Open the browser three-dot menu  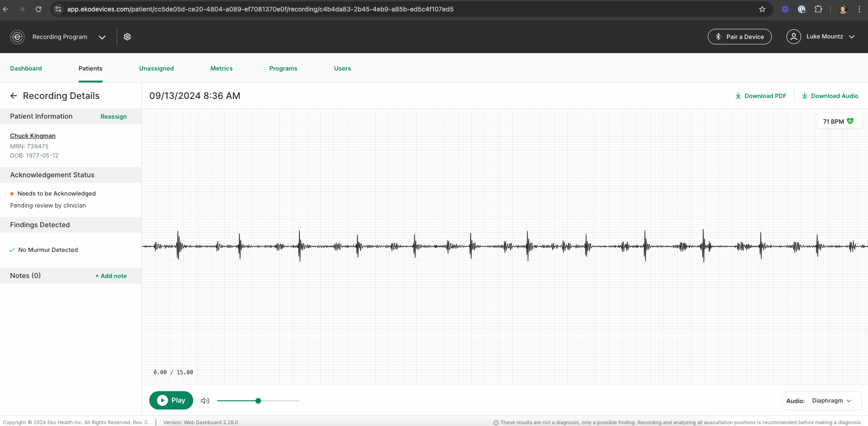click(x=859, y=9)
